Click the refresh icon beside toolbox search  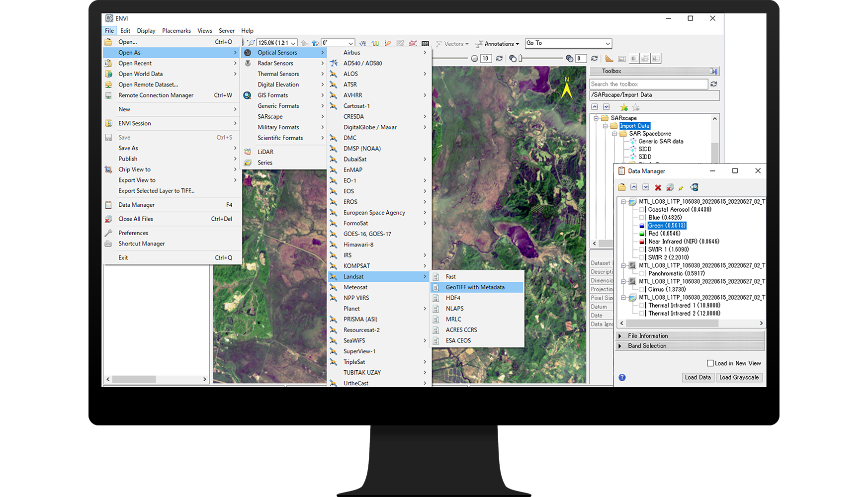714,84
